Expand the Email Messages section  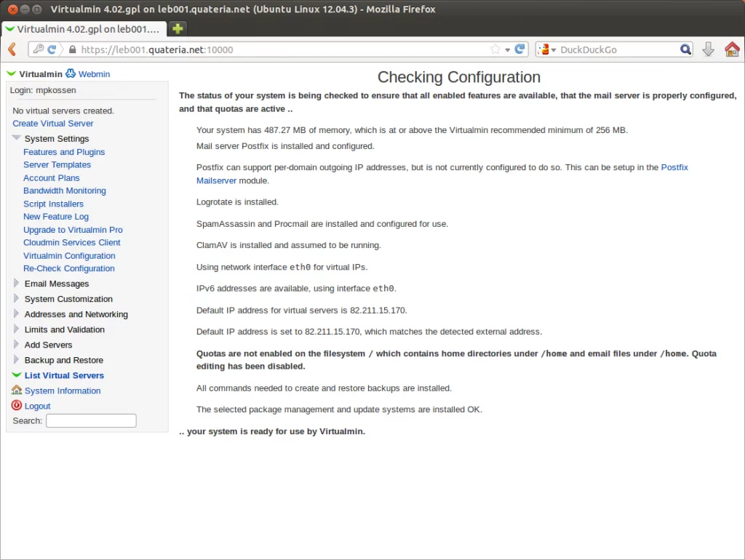click(16, 283)
